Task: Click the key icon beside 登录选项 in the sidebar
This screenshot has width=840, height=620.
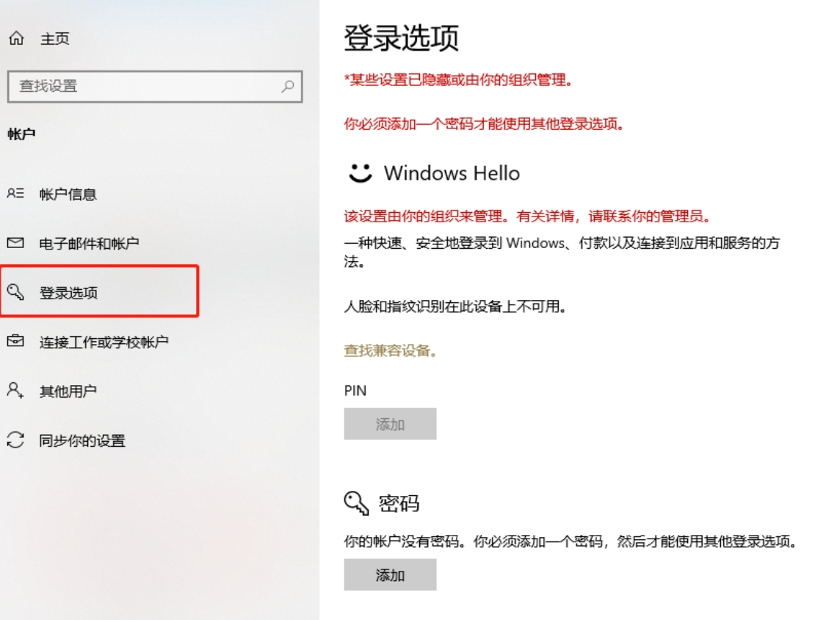Action: click(x=15, y=293)
